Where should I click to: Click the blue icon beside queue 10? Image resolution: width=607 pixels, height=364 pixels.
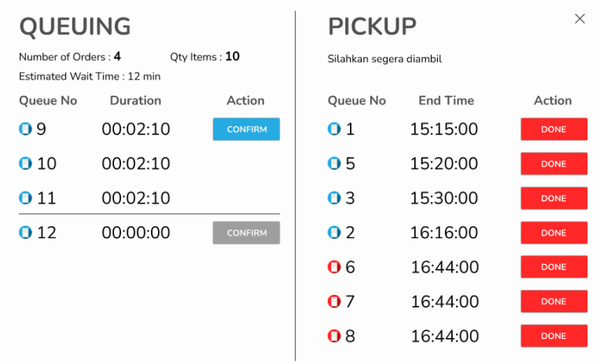(25, 164)
